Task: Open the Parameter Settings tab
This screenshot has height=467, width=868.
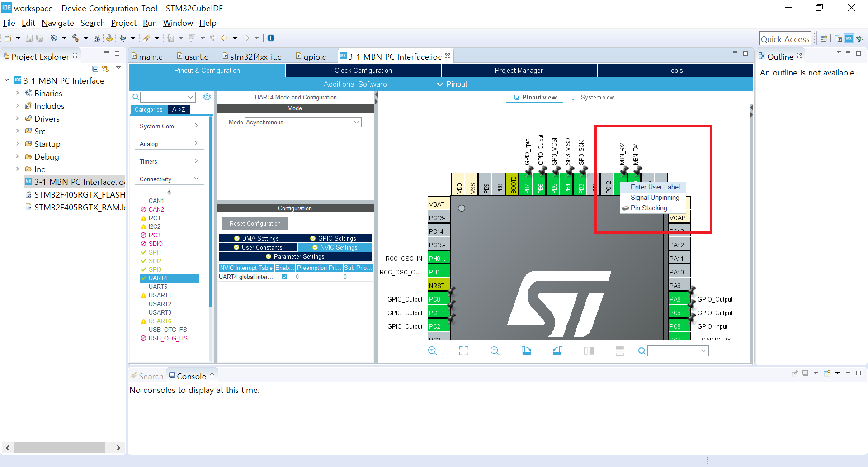Action: [295, 256]
